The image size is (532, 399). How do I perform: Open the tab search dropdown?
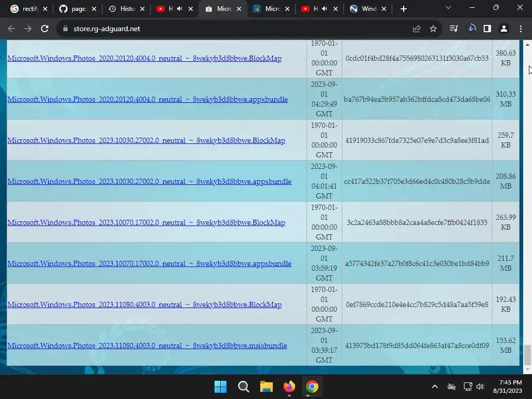tap(448, 7)
